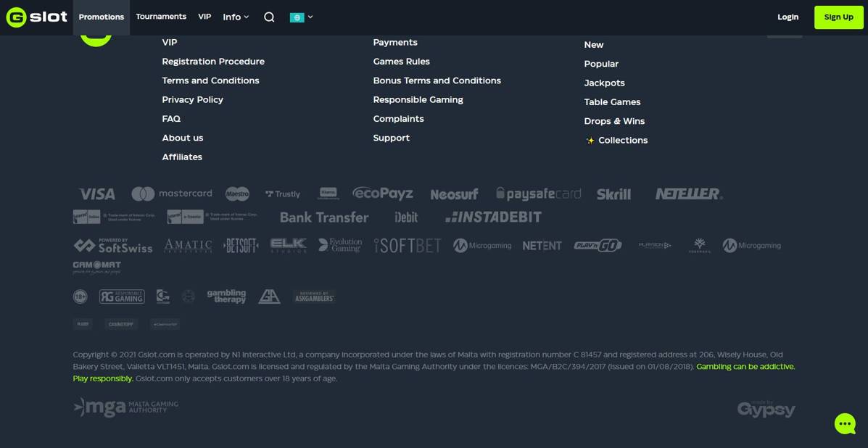Click the Malta Gaming Authority logo
This screenshot has height=448, width=868.
(x=125, y=407)
